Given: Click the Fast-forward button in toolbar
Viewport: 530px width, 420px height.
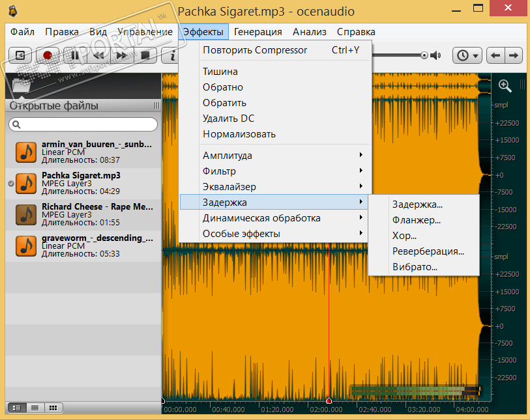Looking at the screenshot, I should click(x=122, y=55).
